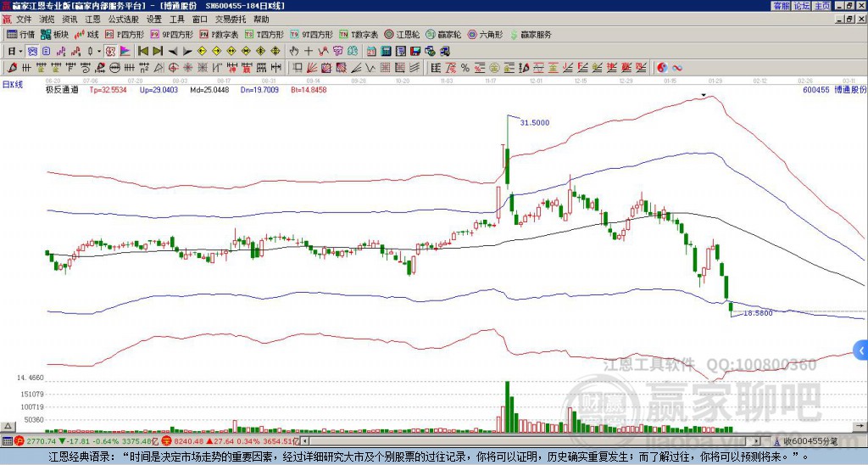The image size is (868, 465).
Task: Toggle the 权 price adjustment button
Action: 110,52
